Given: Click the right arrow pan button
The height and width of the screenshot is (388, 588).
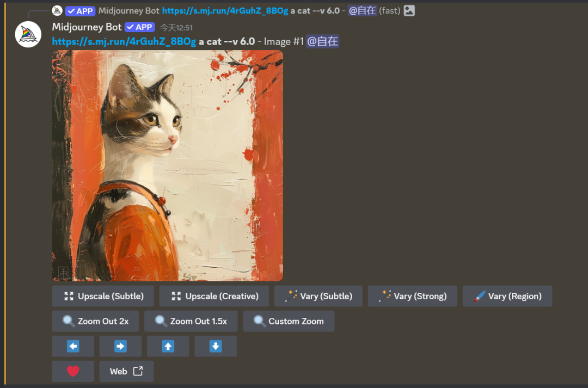Looking at the screenshot, I should coord(120,346).
